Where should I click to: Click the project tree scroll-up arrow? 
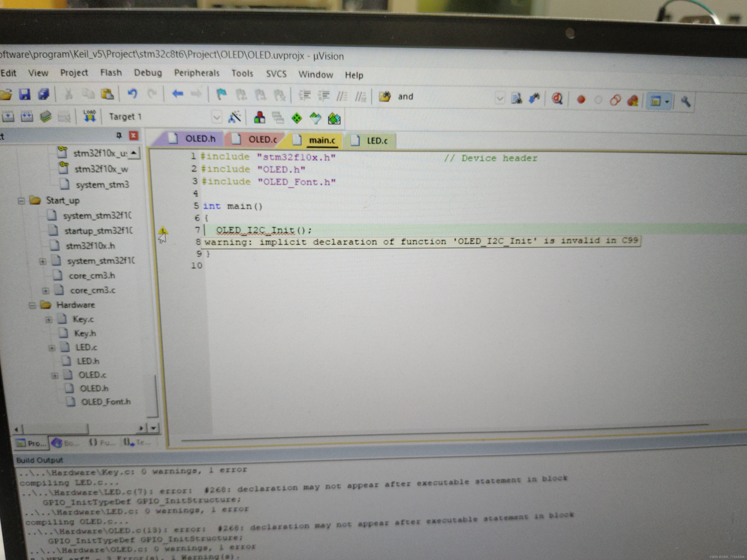coord(134,153)
